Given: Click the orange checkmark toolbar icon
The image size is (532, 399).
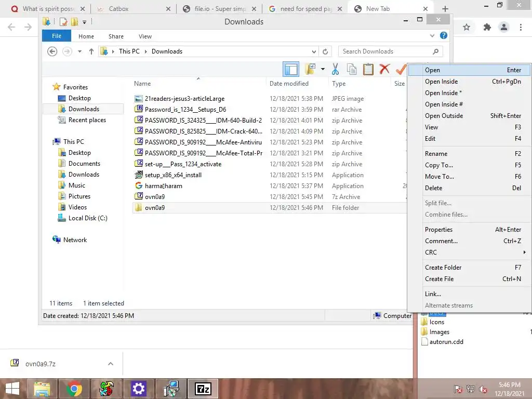Looking at the screenshot, I should (x=401, y=69).
